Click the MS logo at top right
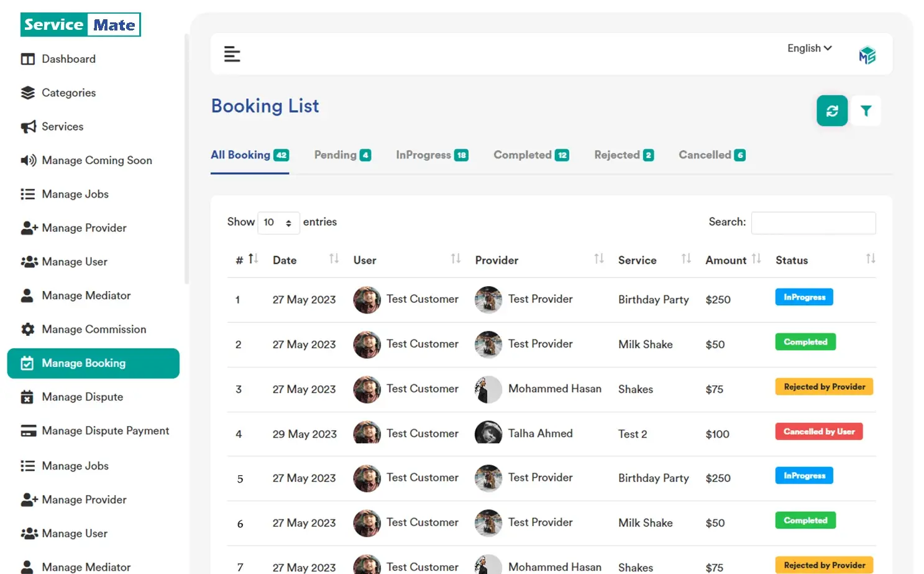This screenshot has width=924, height=574. point(867,53)
